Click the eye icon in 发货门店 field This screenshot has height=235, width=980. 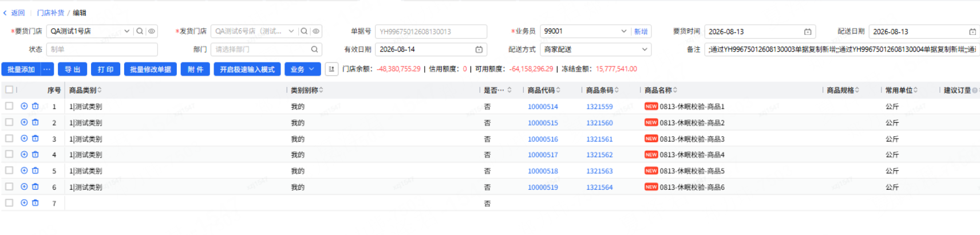[x=315, y=32]
